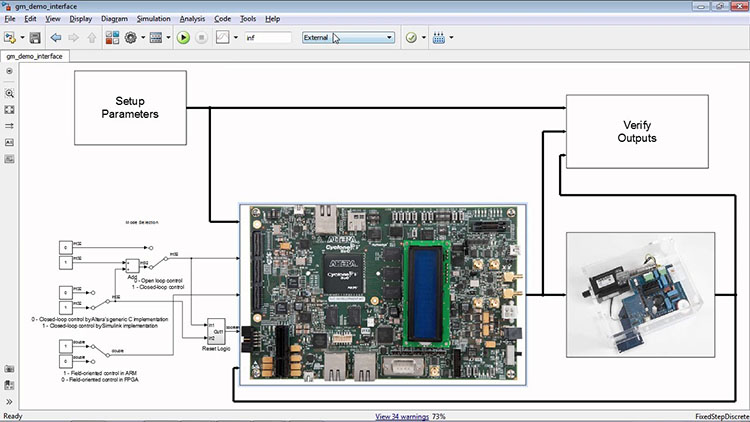The image size is (750, 422).
Task: Open the External simulation mode dropdown
Action: click(x=348, y=37)
